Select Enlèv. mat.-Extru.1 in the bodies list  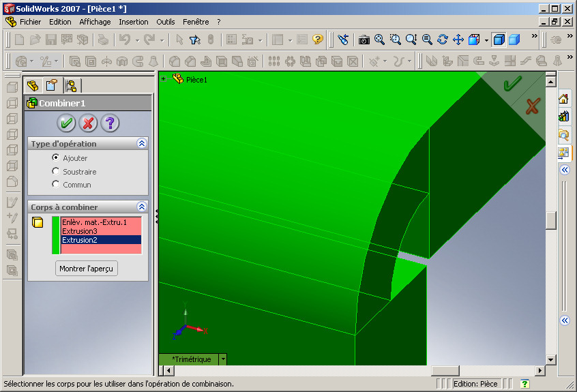click(x=101, y=222)
